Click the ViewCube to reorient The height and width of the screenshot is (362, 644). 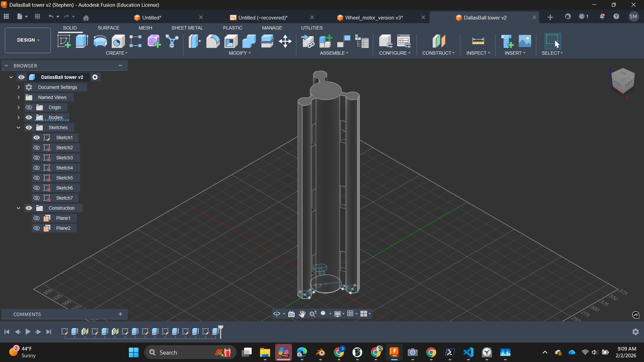click(623, 82)
